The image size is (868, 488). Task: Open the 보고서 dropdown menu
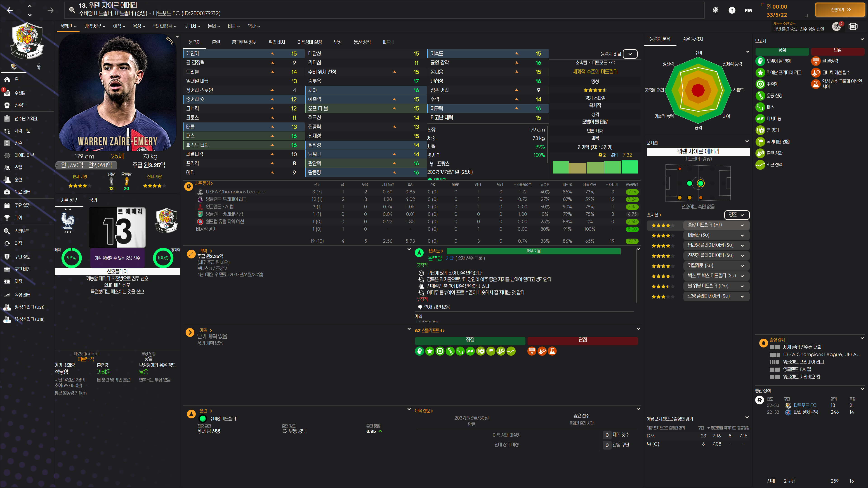point(192,26)
